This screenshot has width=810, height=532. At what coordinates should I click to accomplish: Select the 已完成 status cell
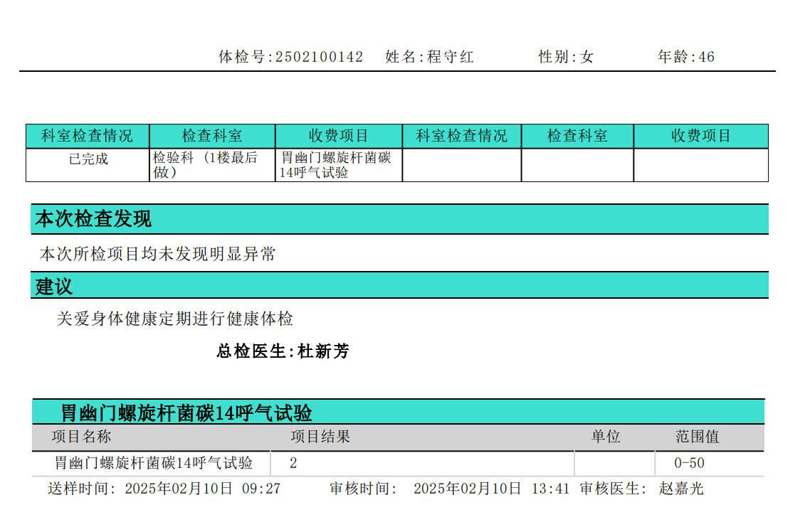pyautogui.click(x=88, y=159)
